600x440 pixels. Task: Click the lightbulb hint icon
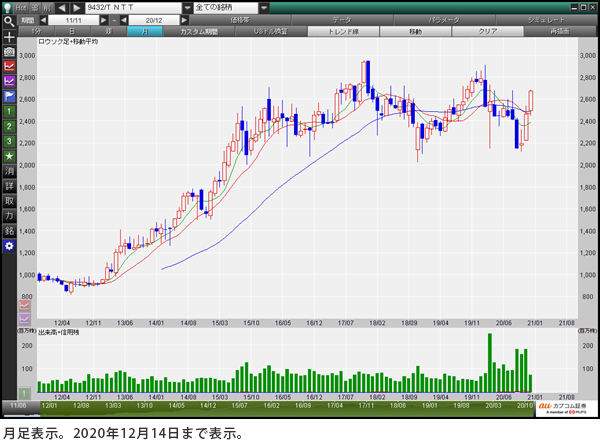pyautogui.click(x=8, y=7)
